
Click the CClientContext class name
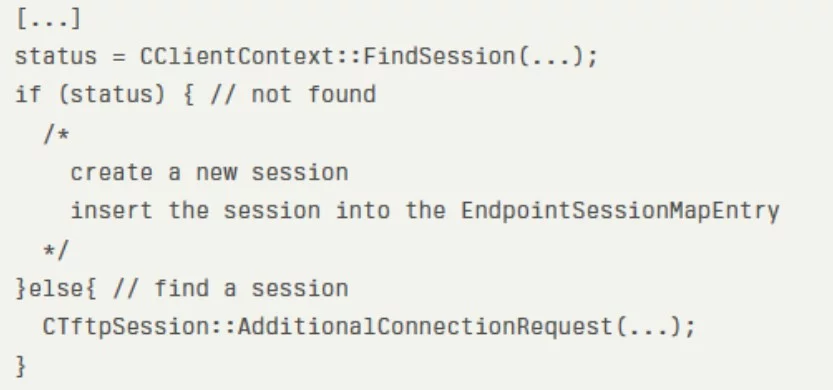click(237, 56)
